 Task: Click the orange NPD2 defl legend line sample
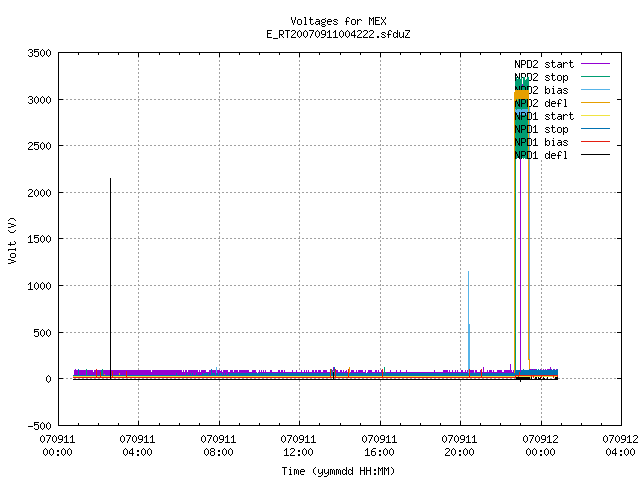click(596, 103)
